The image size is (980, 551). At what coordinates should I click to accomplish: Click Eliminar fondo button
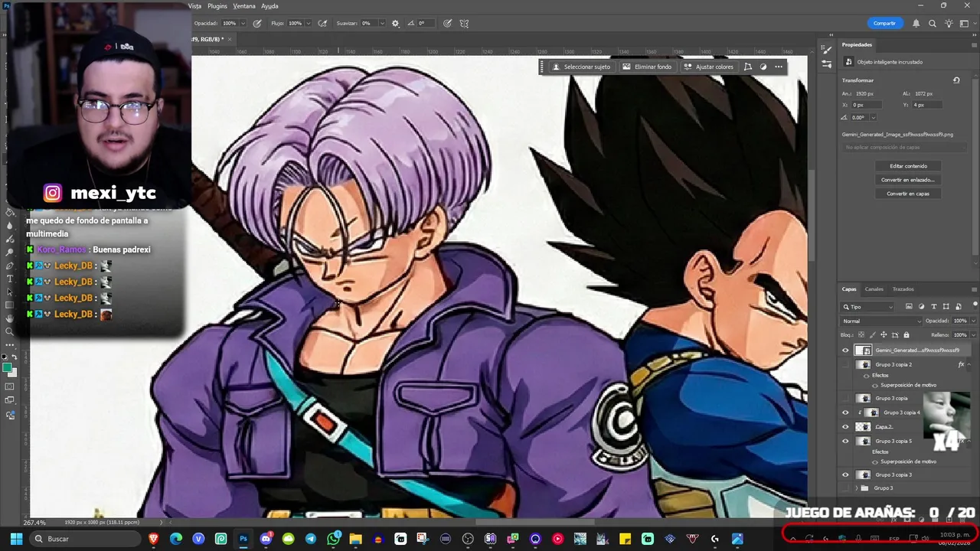click(647, 67)
